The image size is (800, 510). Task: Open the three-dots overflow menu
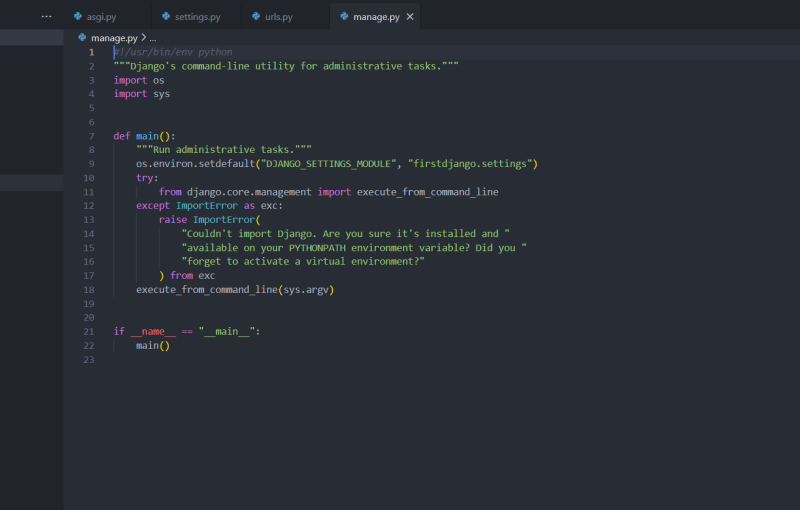point(46,16)
